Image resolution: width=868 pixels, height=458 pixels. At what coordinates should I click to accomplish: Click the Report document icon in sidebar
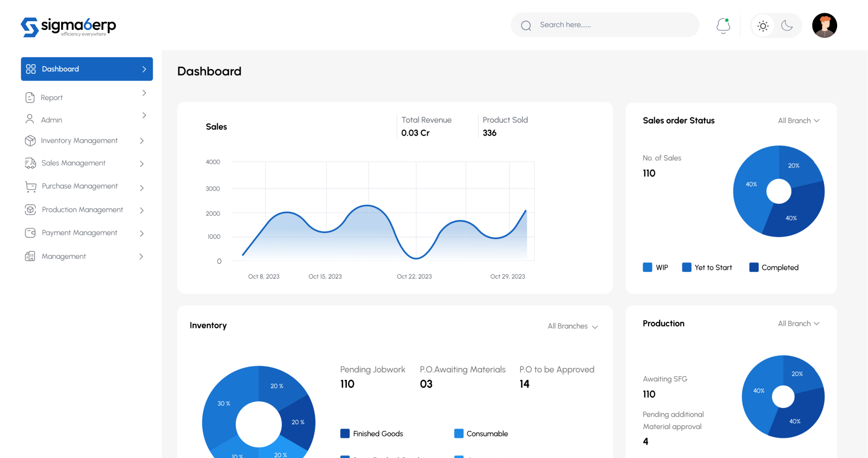(x=30, y=98)
